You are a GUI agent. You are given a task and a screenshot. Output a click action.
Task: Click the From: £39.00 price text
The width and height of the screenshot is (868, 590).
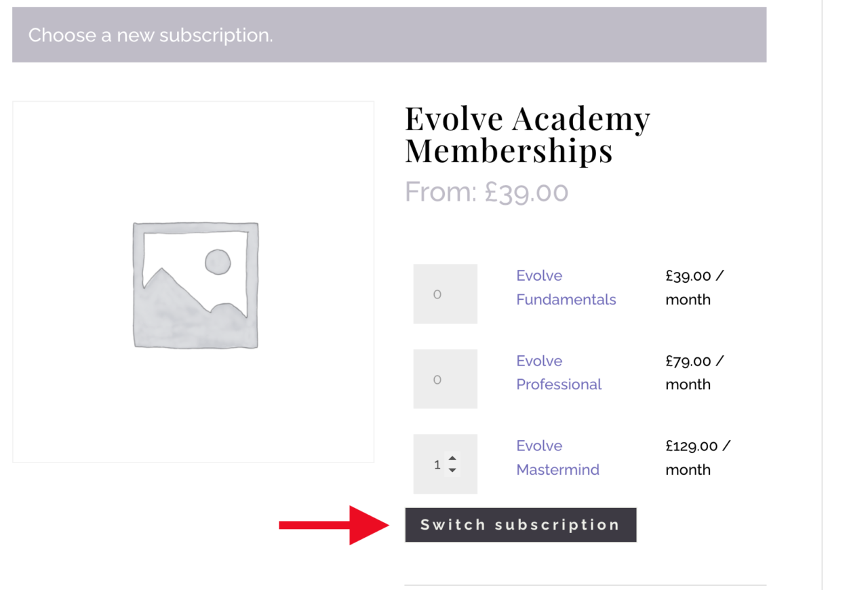click(x=486, y=192)
